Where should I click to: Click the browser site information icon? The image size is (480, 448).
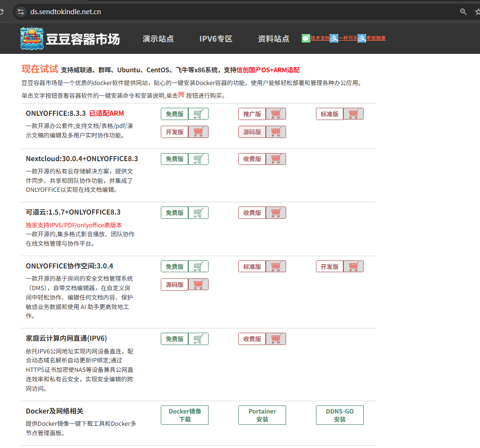[21, 12]
